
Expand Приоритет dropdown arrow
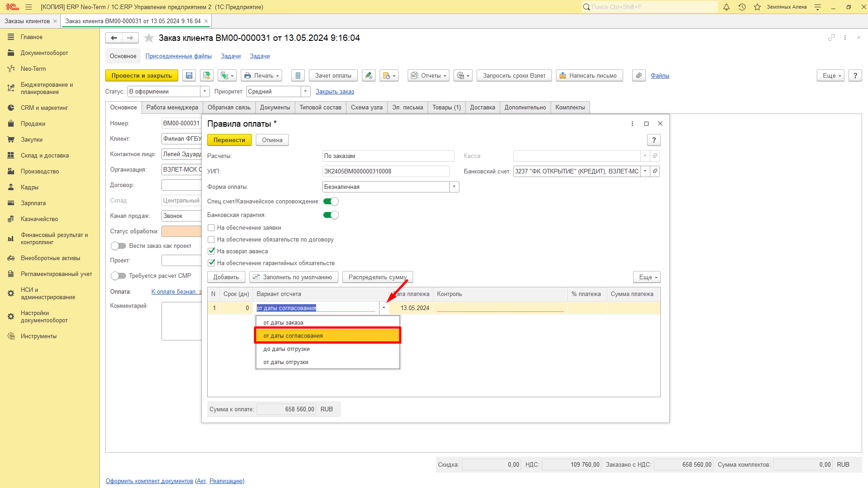[x=305, y=91]
